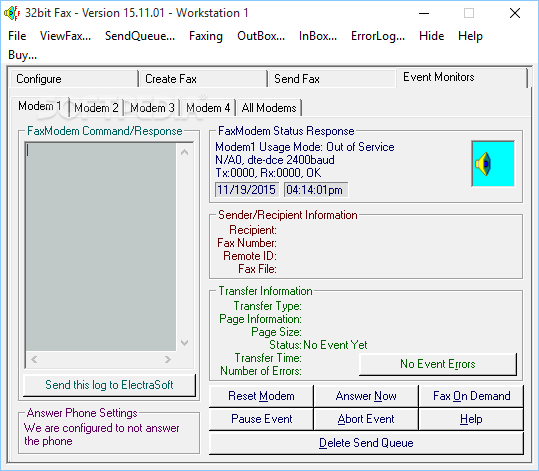This screenshot has width=539, height=471.
Task: Click the log horizontal scrollbar left arrow
Action: tap(34, 360)
